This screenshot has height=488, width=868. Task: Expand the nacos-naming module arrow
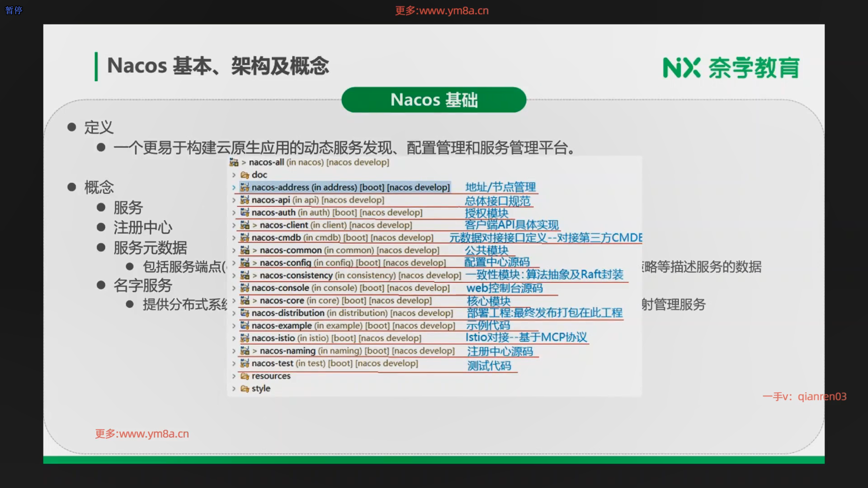(x=234, y=351)
